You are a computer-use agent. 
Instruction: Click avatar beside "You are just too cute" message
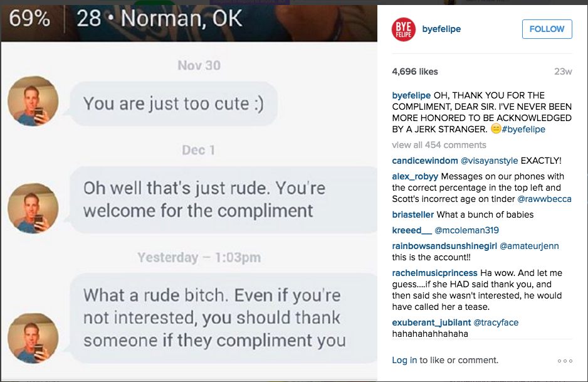pos(33,103)
